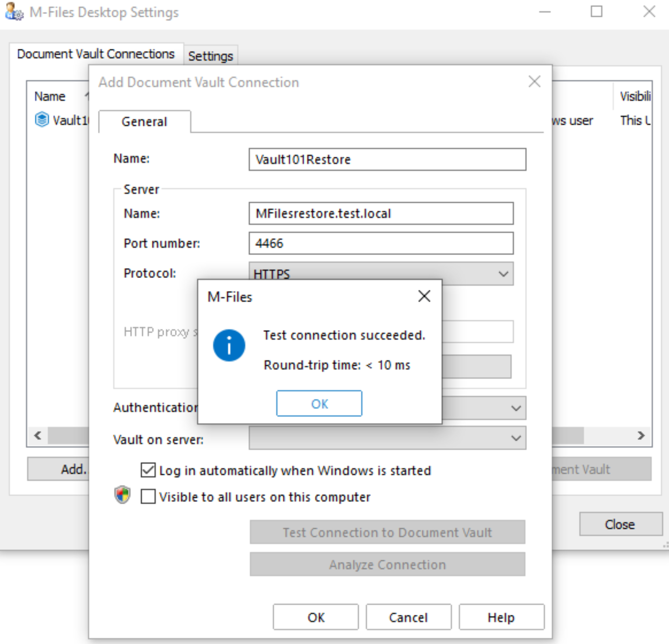Image resolution: width=669 pixels, height=644 pixels.
Task: Click the Add... button in Desktop Settings
Action: pyautogui.click(x=58, y=469)
